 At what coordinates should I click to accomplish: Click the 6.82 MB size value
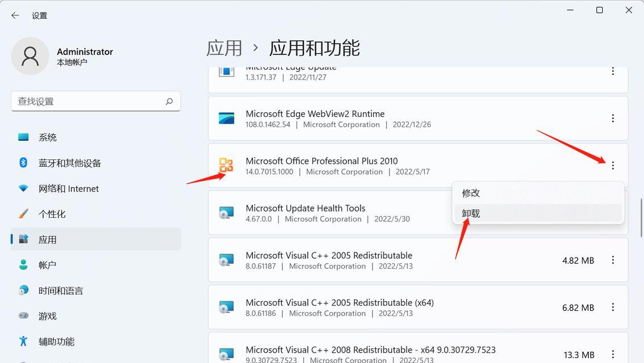coord(578,307)
